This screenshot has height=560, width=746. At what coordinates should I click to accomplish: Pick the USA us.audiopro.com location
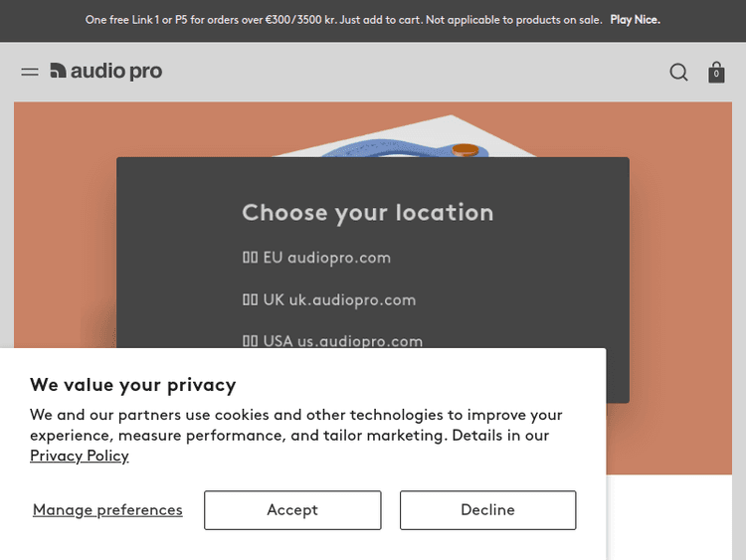pos(343,341)
